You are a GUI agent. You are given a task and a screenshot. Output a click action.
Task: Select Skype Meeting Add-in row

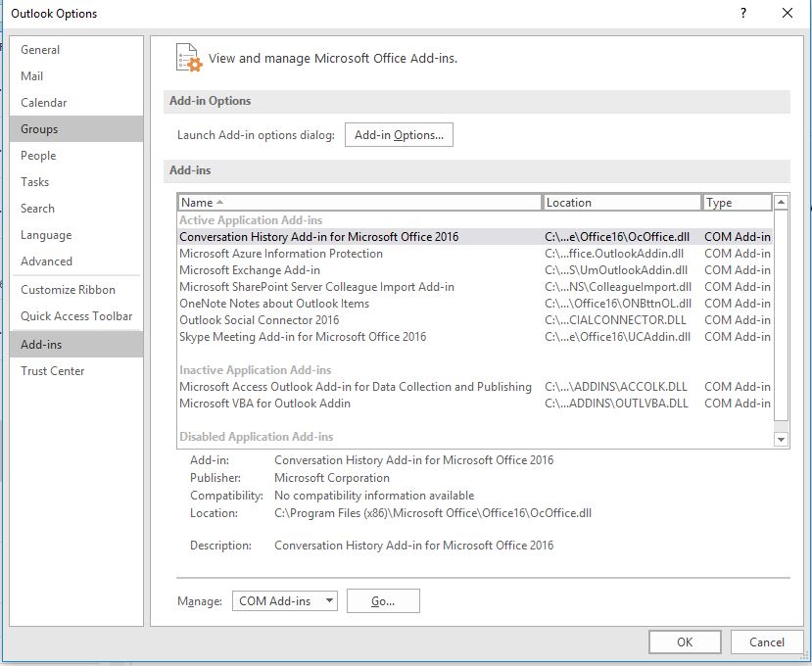475,337
